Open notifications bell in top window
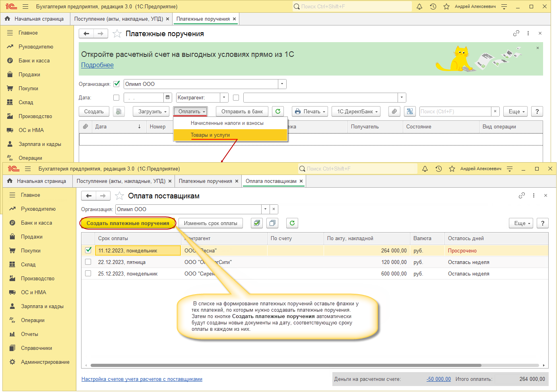Viewport: 557px width, 392px height. (419, 6)
